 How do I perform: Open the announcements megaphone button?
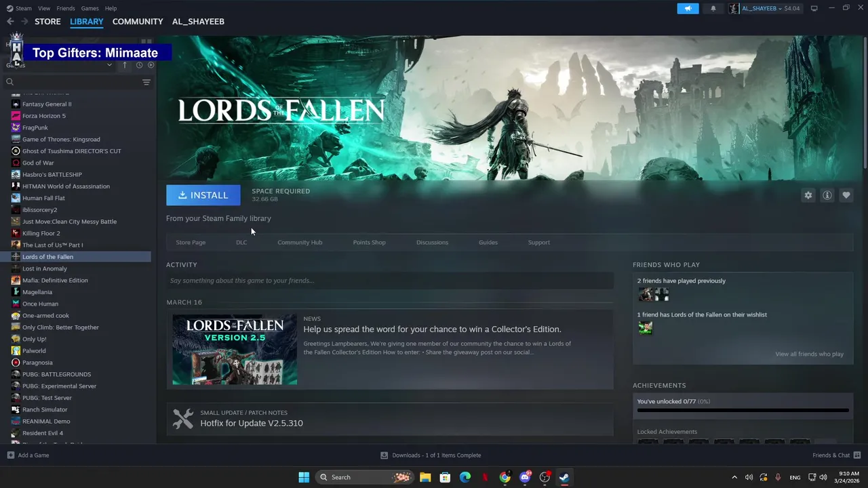click(688, 8)
